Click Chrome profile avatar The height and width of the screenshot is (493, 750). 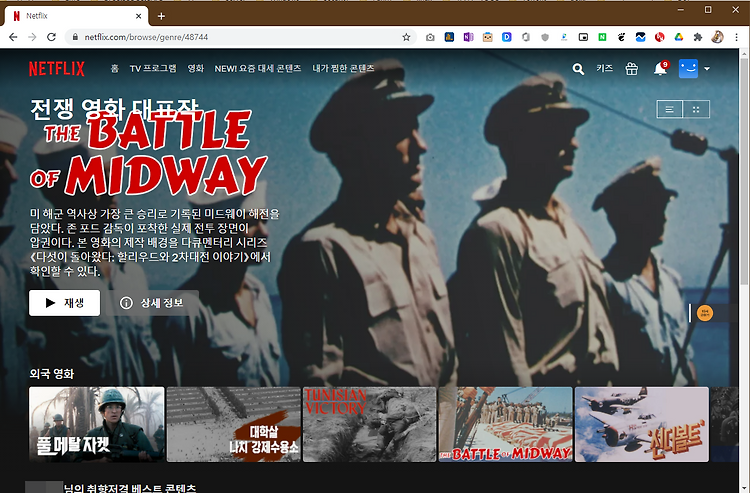tap(717, 37)
